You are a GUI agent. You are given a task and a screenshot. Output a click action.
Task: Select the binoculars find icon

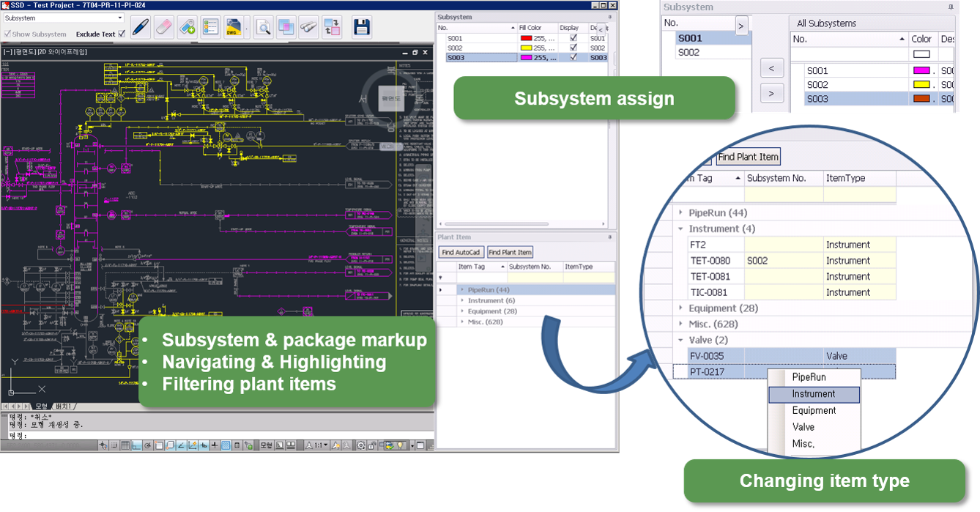point(308,26)
